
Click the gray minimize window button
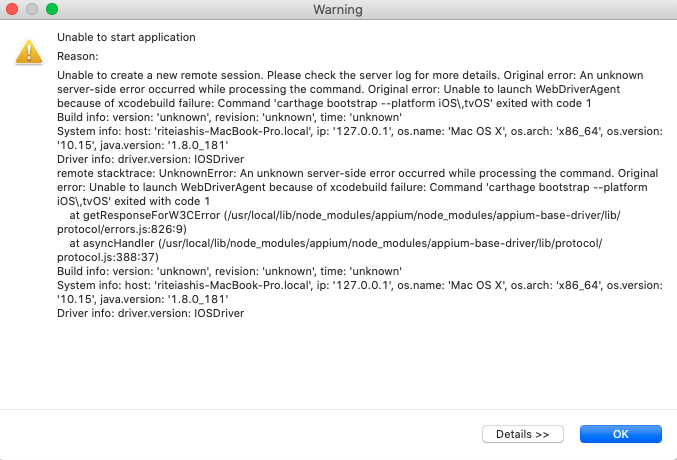tap(32, 10)
